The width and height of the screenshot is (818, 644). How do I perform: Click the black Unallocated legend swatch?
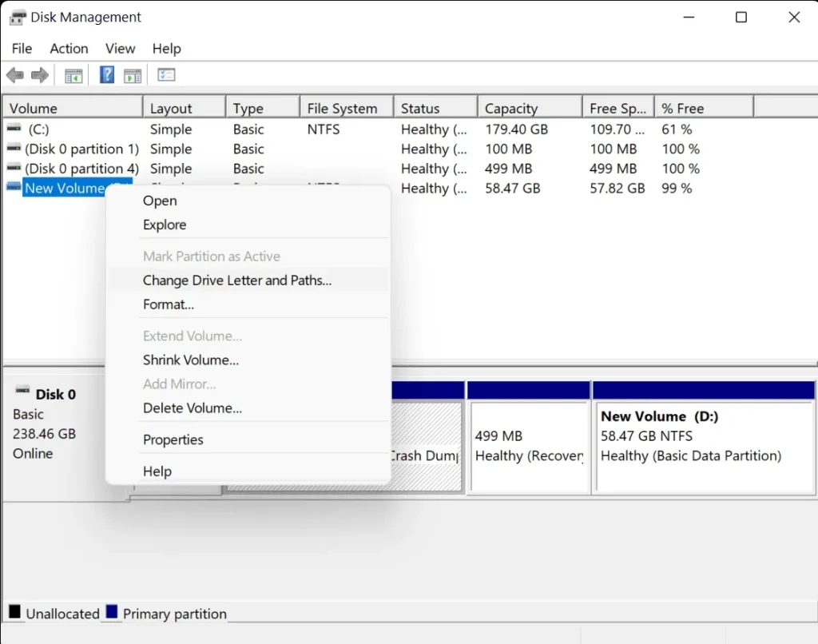click(x=14, y=612)
